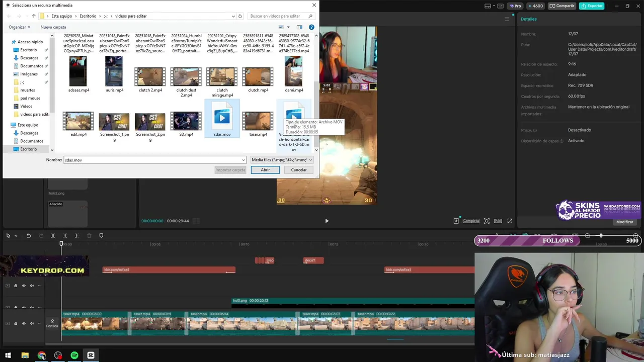Use the delete-left trim tool
Screen dimensions: 644x362
(x=65, y=235)
